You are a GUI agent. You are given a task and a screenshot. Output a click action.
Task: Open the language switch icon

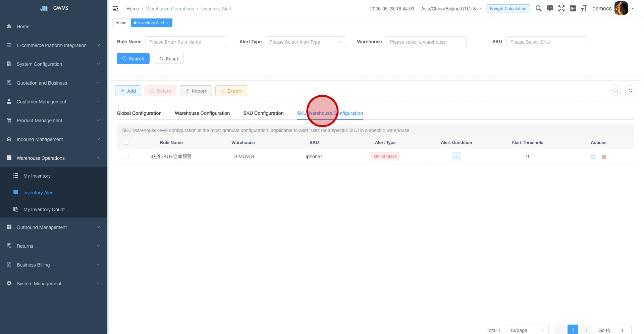[573, 8]
